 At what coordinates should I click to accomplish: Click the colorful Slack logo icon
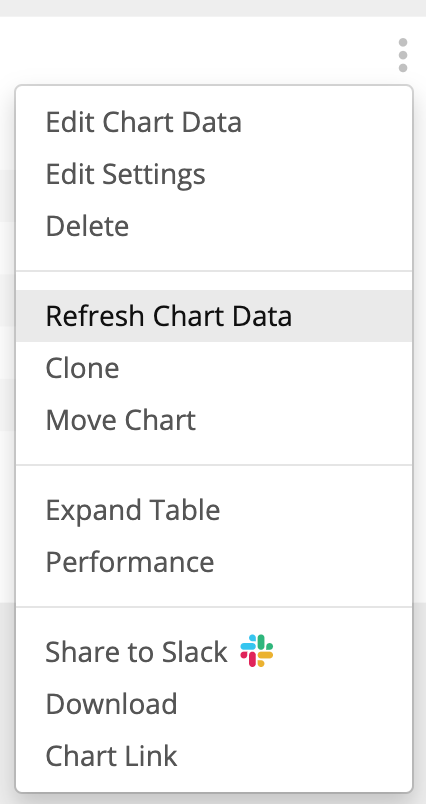point(257,651)
